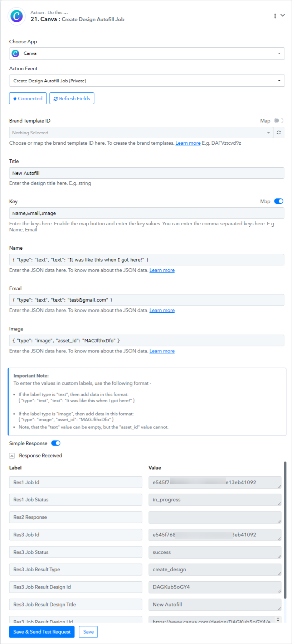Viewport: 292px width, 644px height.
Task: Click the Canva icon in Choose App field
Action: coord(15,53)
